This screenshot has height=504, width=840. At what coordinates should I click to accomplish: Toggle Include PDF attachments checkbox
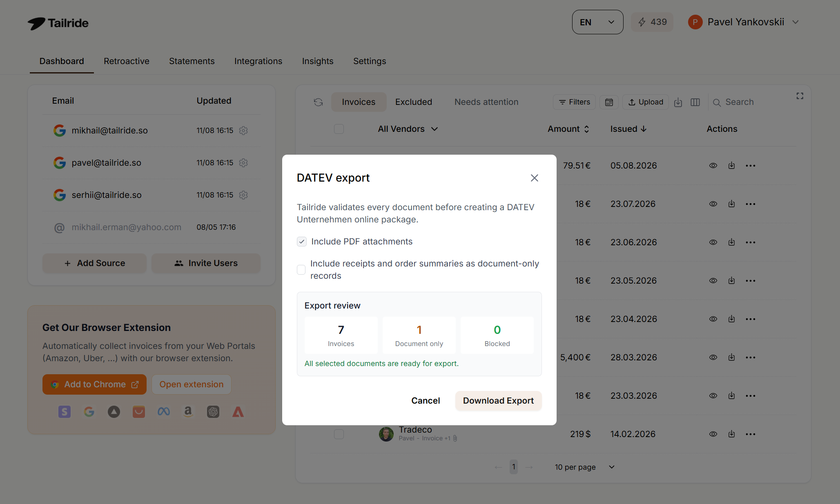point(302,242)
